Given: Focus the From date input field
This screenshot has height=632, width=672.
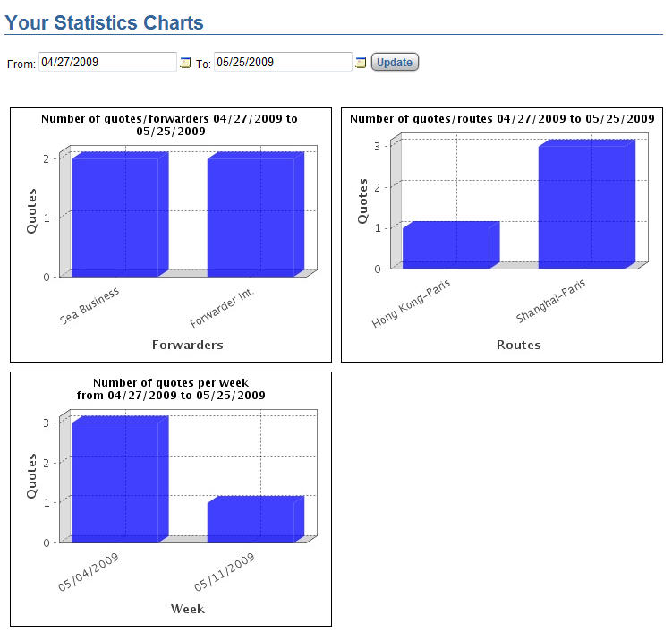Looking at the screenshot, I should [107, 62].
